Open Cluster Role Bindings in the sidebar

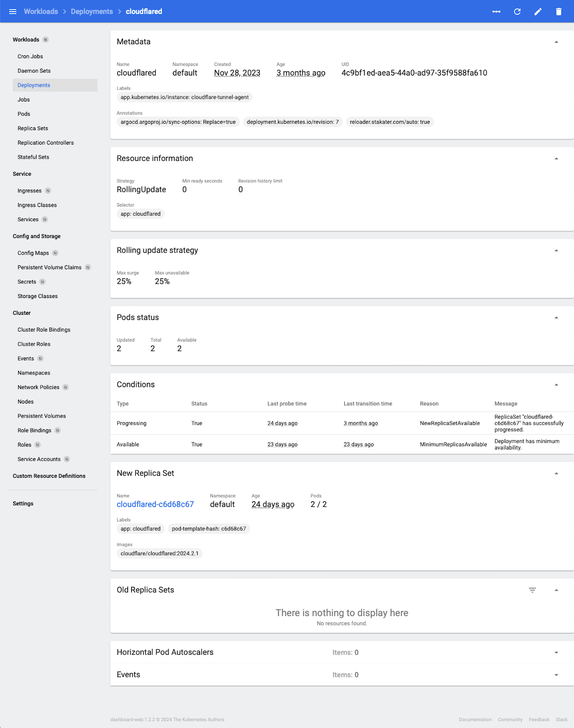point(44,330)
